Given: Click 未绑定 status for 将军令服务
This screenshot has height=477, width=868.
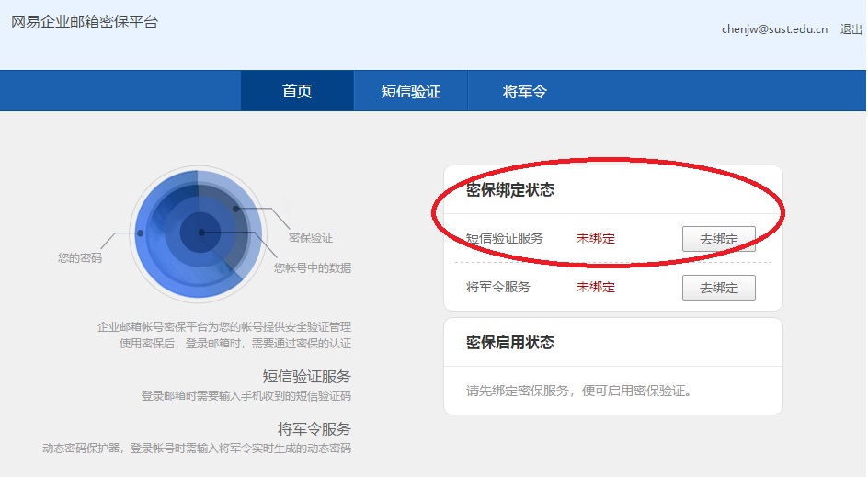Looking at the screenshot, I should coord(596,287).
